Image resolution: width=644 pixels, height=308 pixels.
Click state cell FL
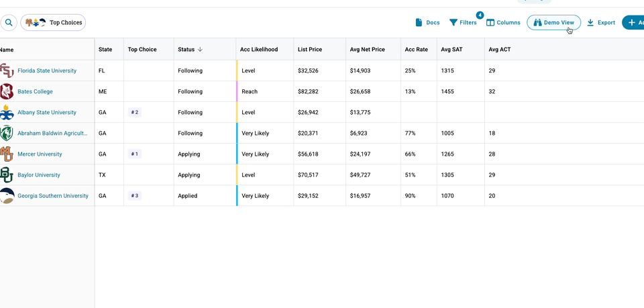pos(101,70)
